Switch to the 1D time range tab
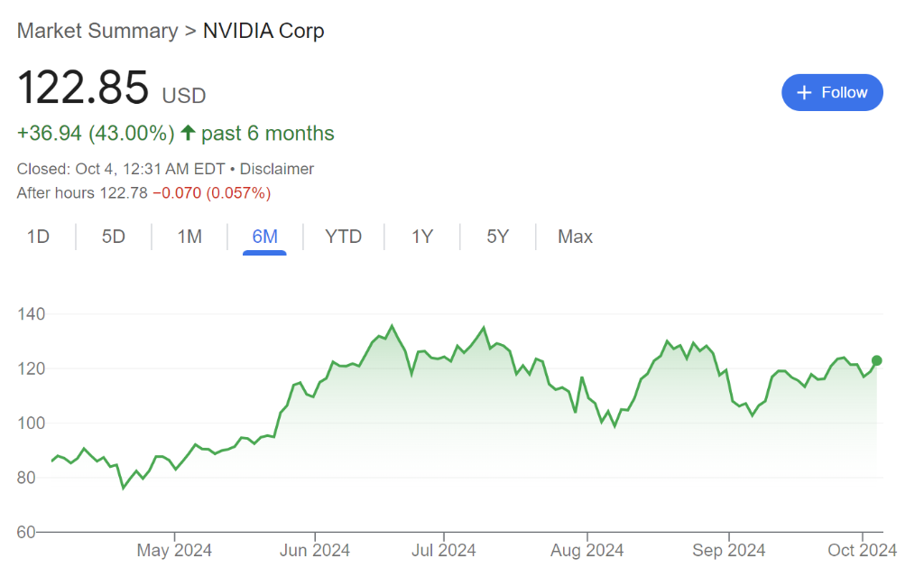This screenshot has width=924, height=568. (x=38, y=237)
